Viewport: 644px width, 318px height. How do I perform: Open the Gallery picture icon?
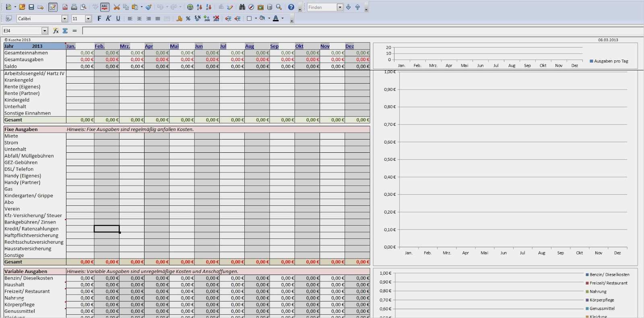click(260, 7)
